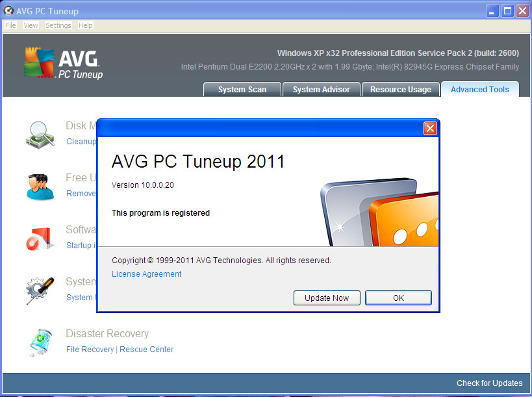Open the Rescue Center link
Screen dimensions: 532x397
[147, 349]
